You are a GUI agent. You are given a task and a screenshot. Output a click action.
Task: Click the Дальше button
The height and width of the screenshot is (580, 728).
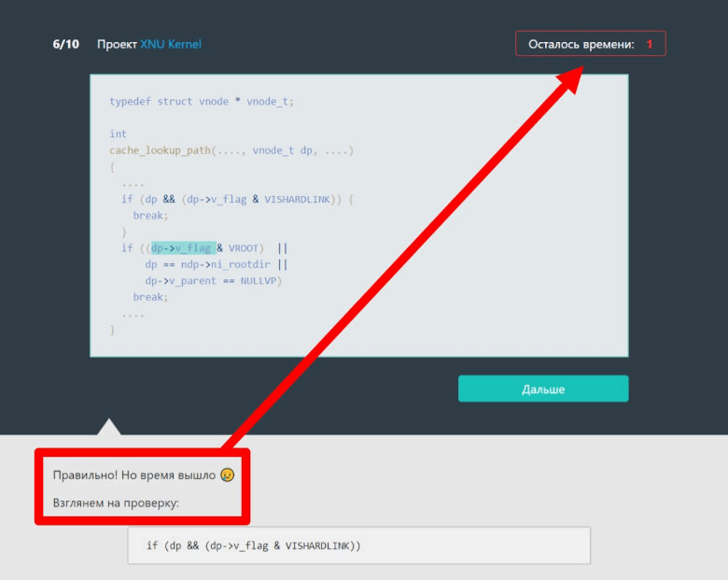click(x=542, y=389)
